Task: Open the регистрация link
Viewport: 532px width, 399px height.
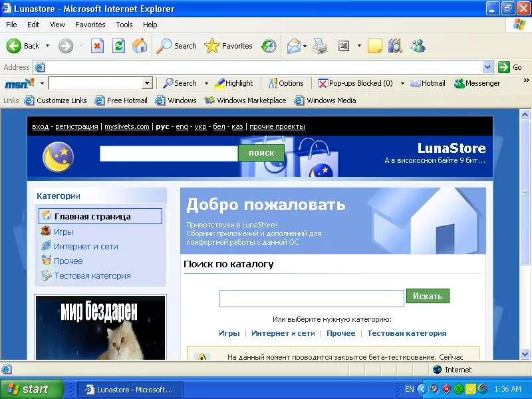Action: [76, 126]
